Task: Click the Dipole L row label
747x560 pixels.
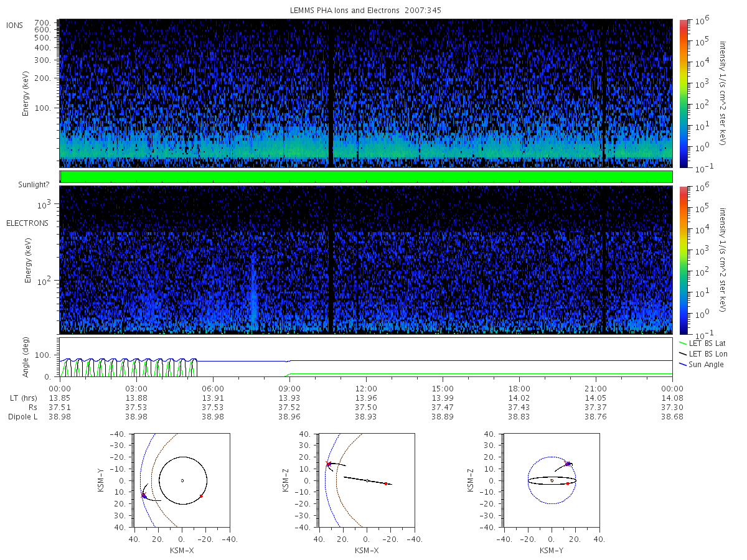Action: coord(22,417)
